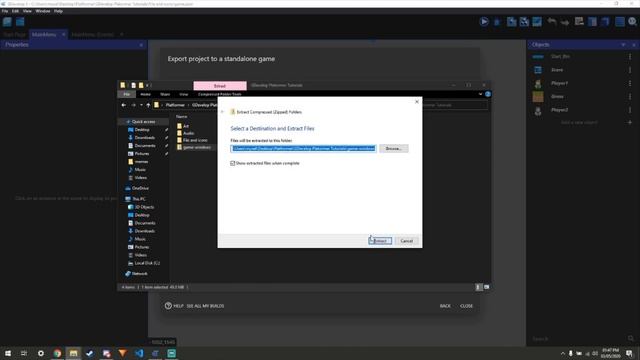The image size is (640, 360).
Task: Open the zoom magnifier icon in GDevelop toolbar
Action: (x=632, y=22)
